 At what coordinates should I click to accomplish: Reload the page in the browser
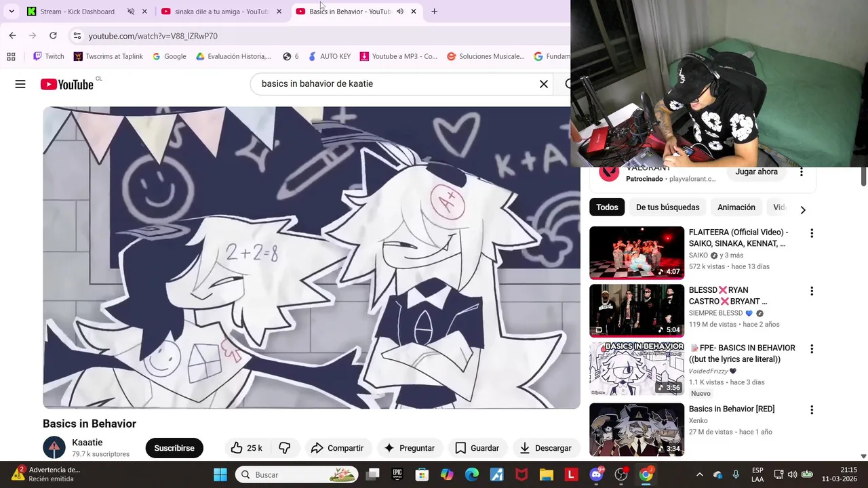(x=53, y=35)
